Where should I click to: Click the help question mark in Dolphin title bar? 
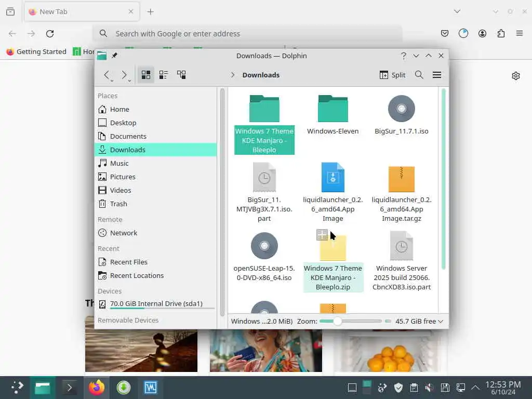tap(403, 56)
